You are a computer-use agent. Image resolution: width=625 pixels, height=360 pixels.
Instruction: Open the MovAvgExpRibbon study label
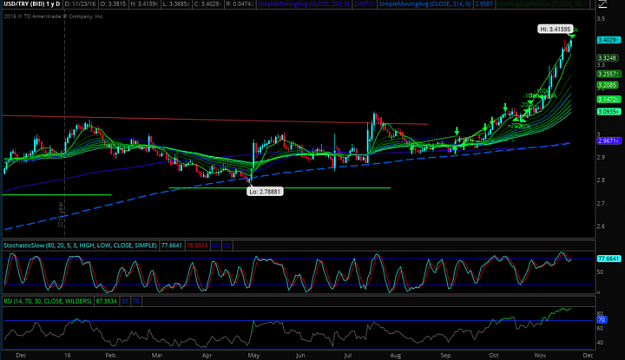click(x=542, y=4)
